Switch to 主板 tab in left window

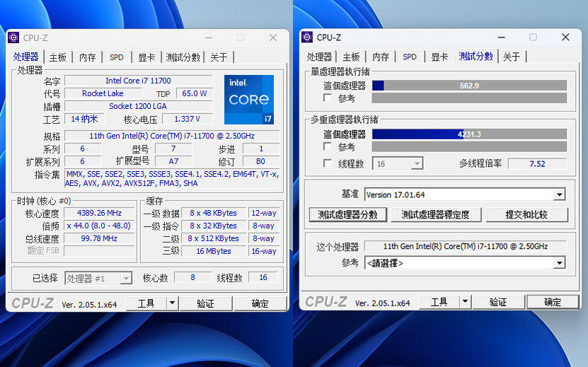coord(58,57)
